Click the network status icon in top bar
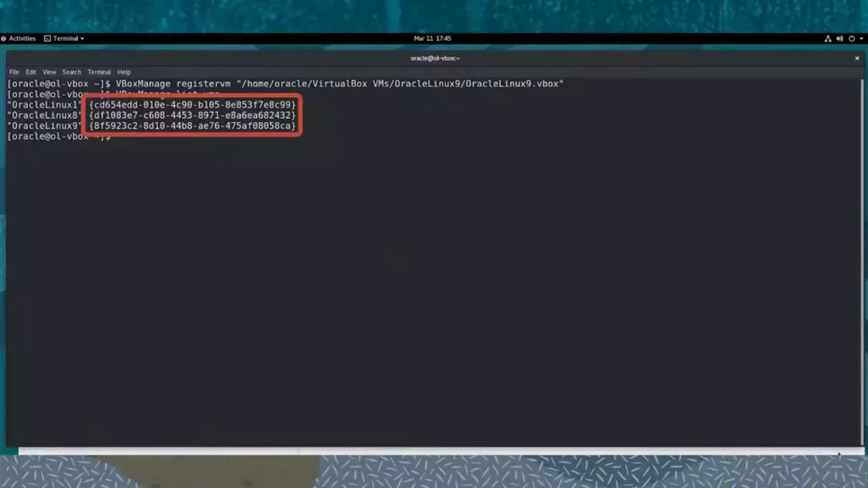The image size is (868, 488). click(x=828, y=38)
